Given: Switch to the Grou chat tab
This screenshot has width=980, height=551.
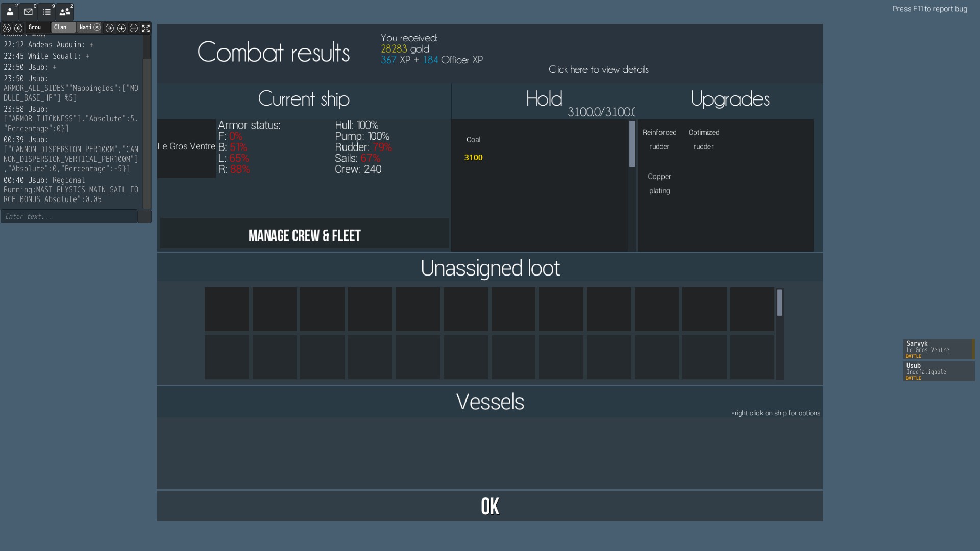Looking at the screenshot, I should click(38, 28).
